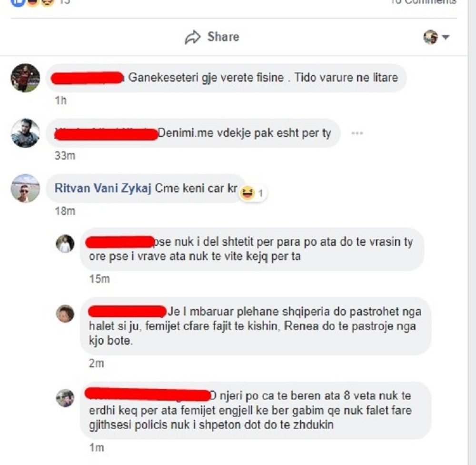Open the three-dots menu beside the "Denimi" comment

(x=357, y=133)
